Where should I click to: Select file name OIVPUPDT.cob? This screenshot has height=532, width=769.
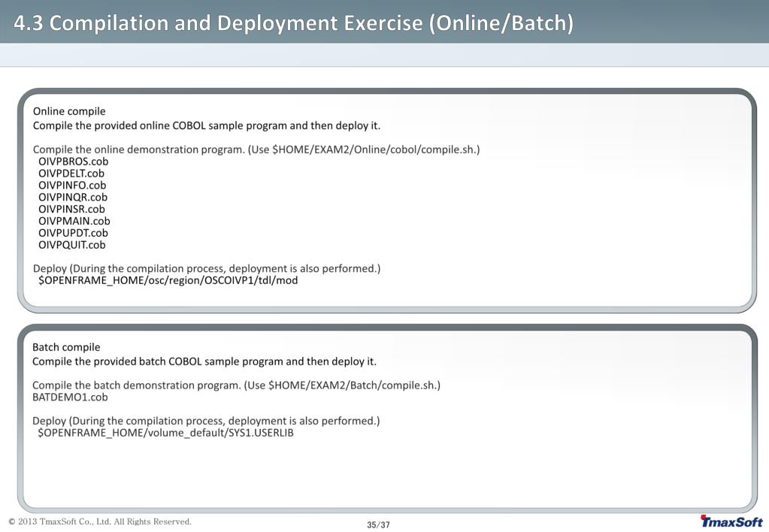point(73,233)
